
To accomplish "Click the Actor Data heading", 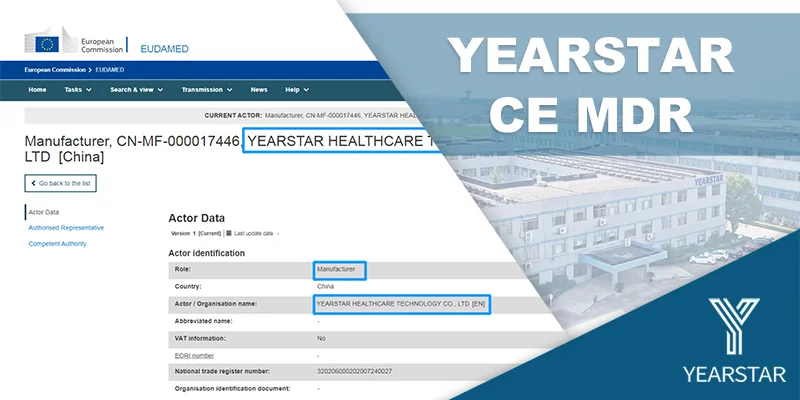I will pyautogui.click(x=196, y=218).
